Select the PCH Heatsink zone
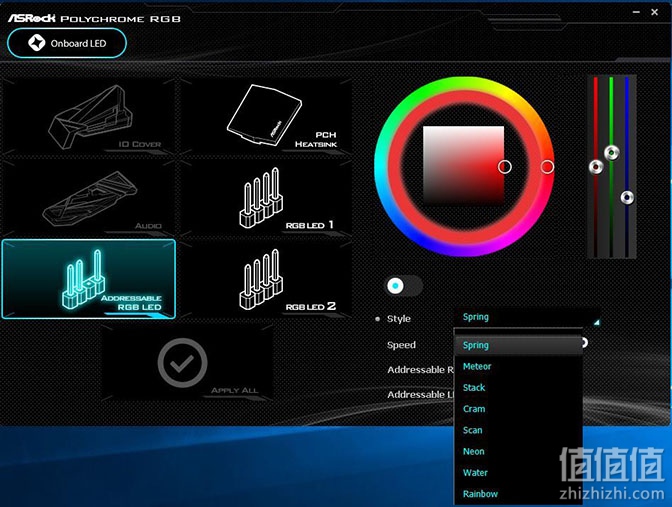The image size is (672, 507). [x=265, y=117]
